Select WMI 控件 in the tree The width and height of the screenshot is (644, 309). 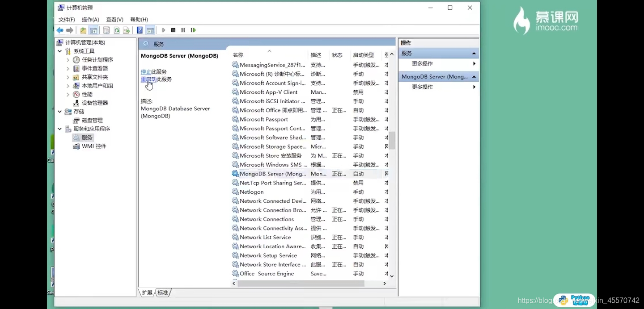[94, 146]
